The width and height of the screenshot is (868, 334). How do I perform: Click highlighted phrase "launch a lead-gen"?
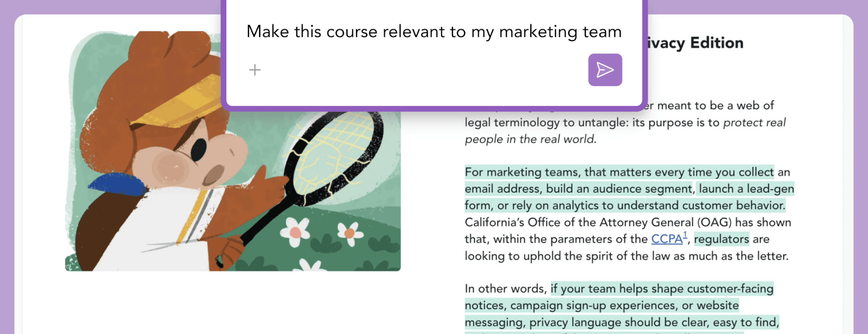[746, 189]
